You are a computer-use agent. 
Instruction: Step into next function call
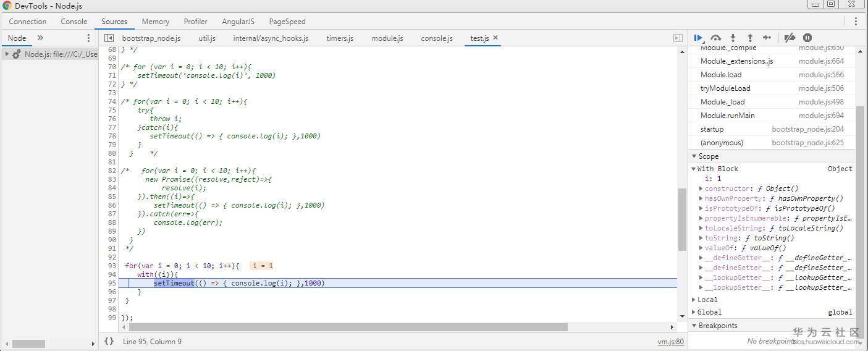tap(733, 38)
